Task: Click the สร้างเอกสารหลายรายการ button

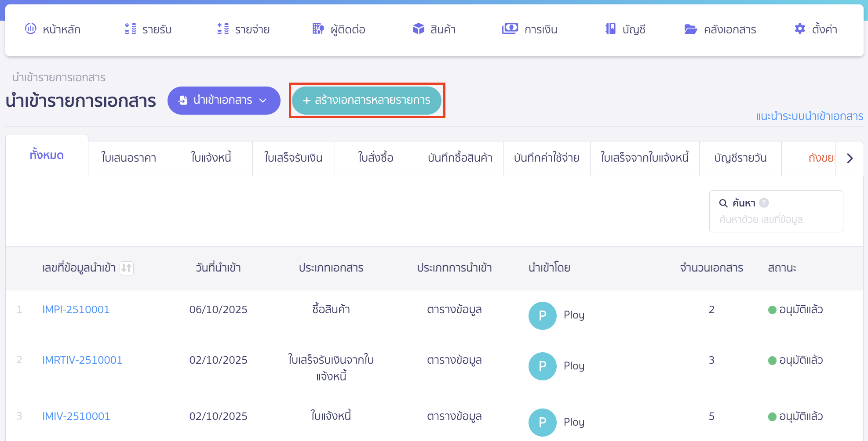Action: click(x=367, y=101)
